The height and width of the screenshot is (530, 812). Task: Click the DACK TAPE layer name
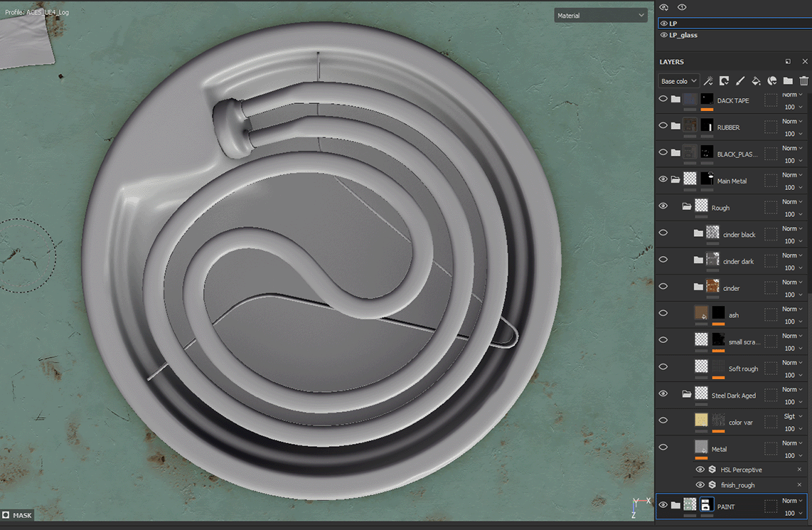tap(733, 100)
